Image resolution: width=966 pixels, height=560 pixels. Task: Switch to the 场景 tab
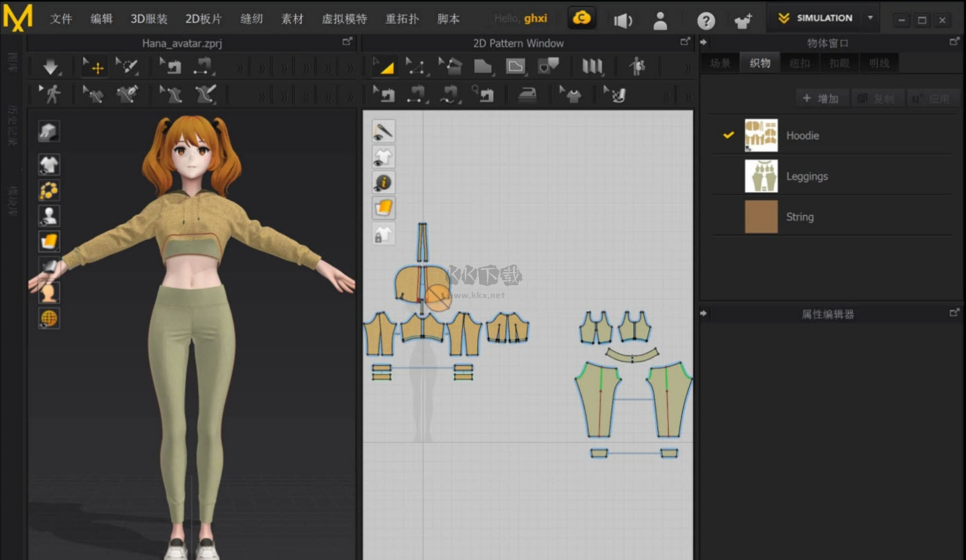point(719,62)
